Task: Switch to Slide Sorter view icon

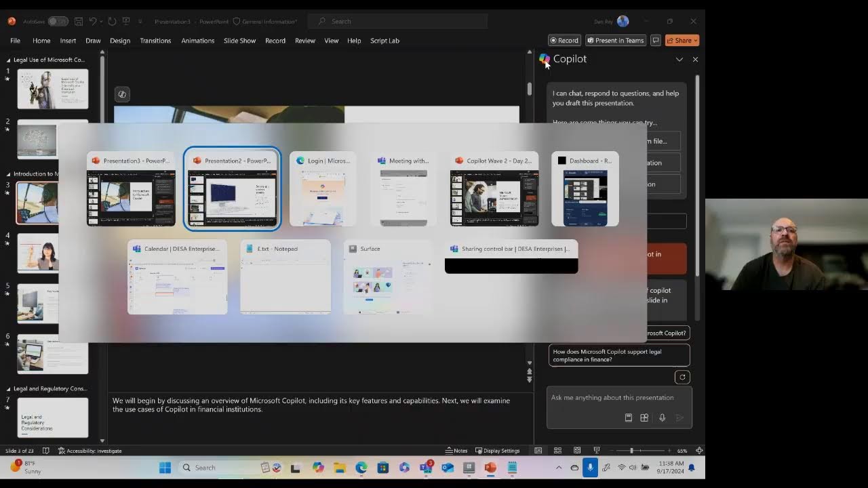Action: coord(557,451)
